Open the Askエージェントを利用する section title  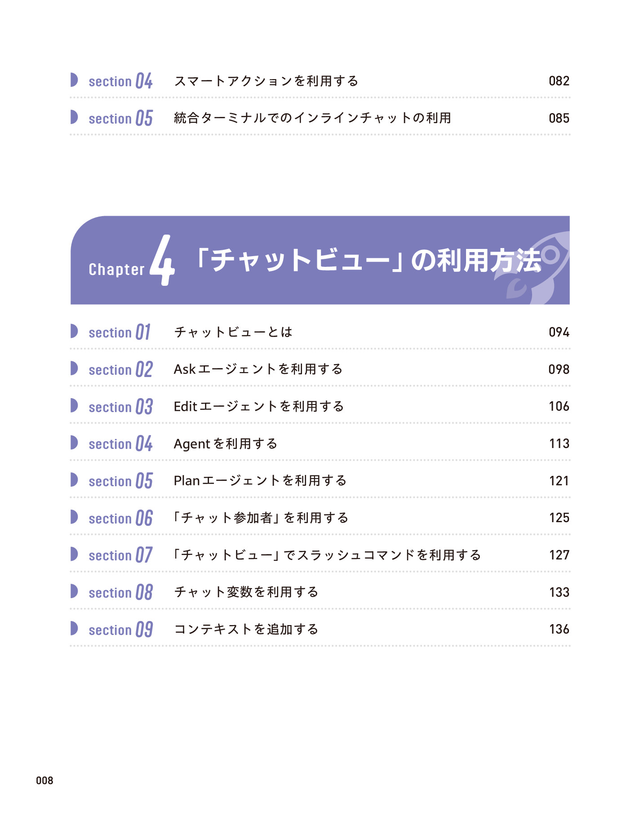(258, 369)
